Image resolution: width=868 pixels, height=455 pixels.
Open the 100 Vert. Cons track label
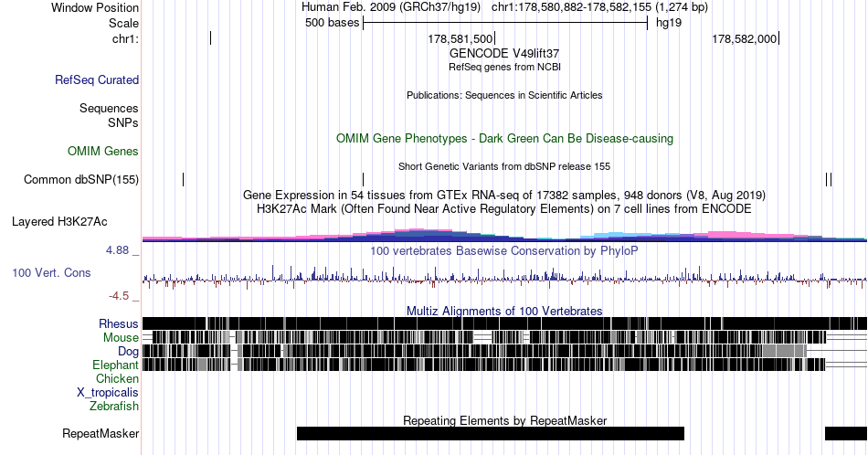click(51, 272)
